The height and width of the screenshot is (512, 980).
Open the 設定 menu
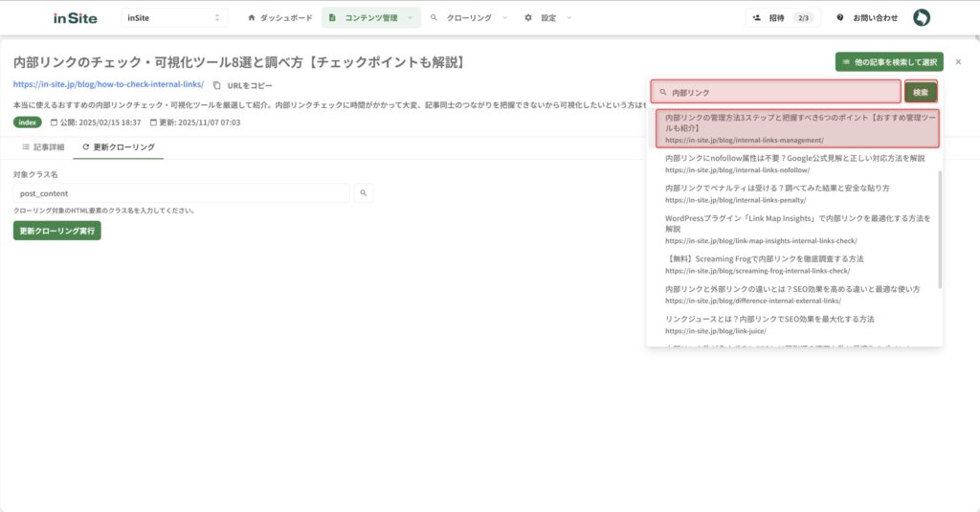pos(548,17)
